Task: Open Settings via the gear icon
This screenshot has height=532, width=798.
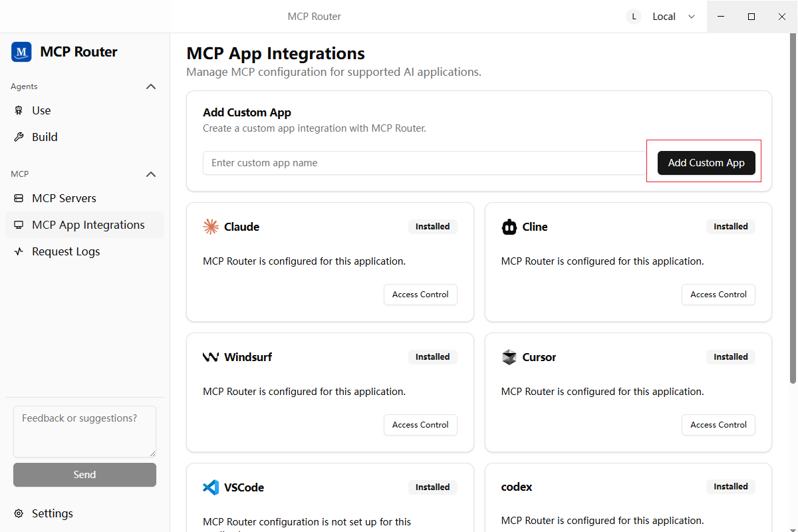Action: pyautogui.click(x=19, y=513)
